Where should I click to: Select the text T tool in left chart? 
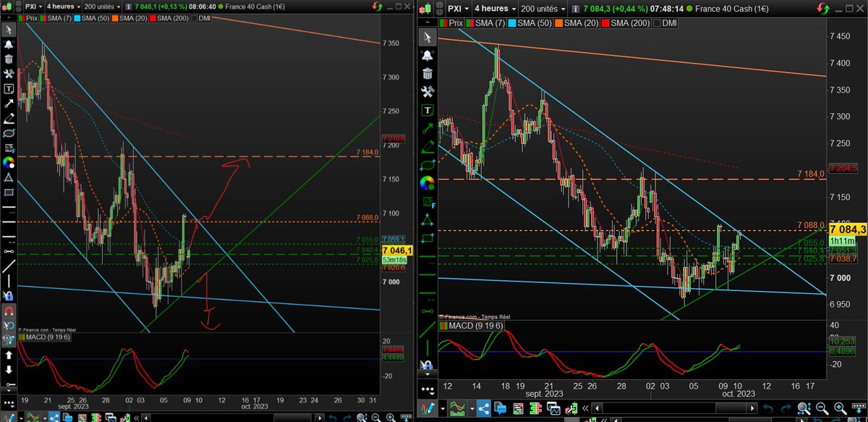tap(9, 88)
